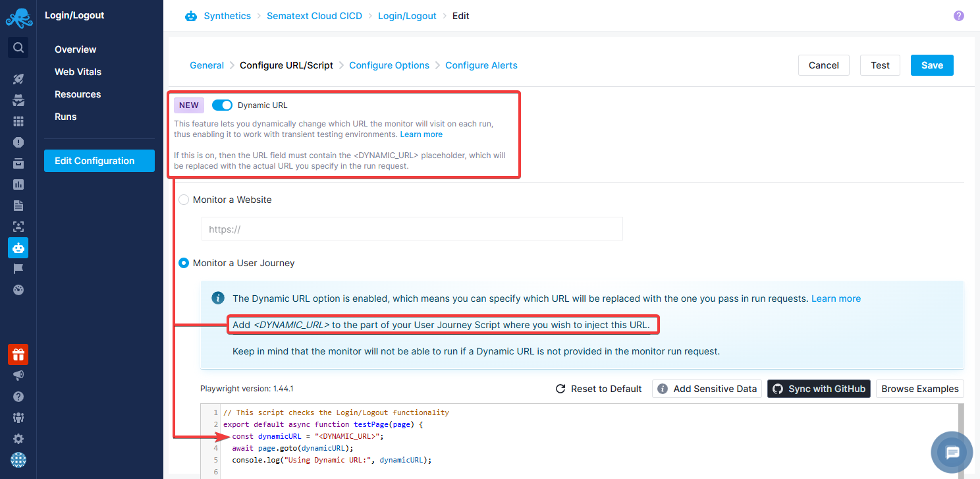This screenshot has width=980, height=479.
Task: Click the robot icon in breadcrumb
Action: tap(191, 16)
